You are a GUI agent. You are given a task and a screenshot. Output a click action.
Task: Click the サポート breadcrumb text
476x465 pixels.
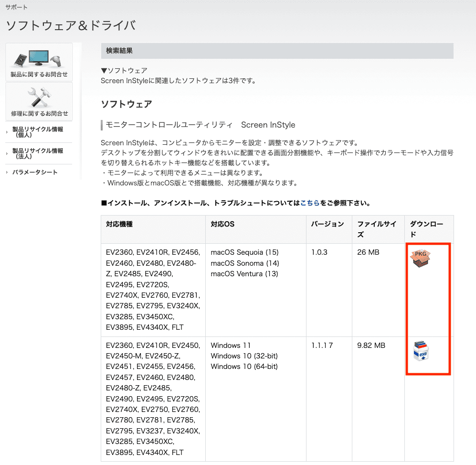click(16, 7)
